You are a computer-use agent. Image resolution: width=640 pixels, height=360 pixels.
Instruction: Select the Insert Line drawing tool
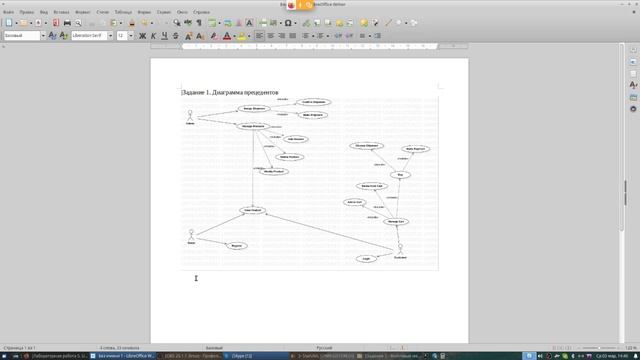(x=388, y=23)
